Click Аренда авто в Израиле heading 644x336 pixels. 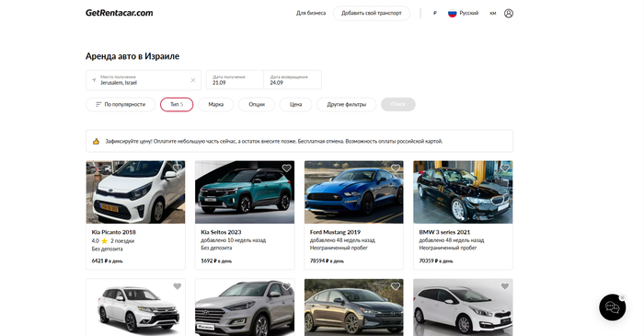click(x=132, y=56)
